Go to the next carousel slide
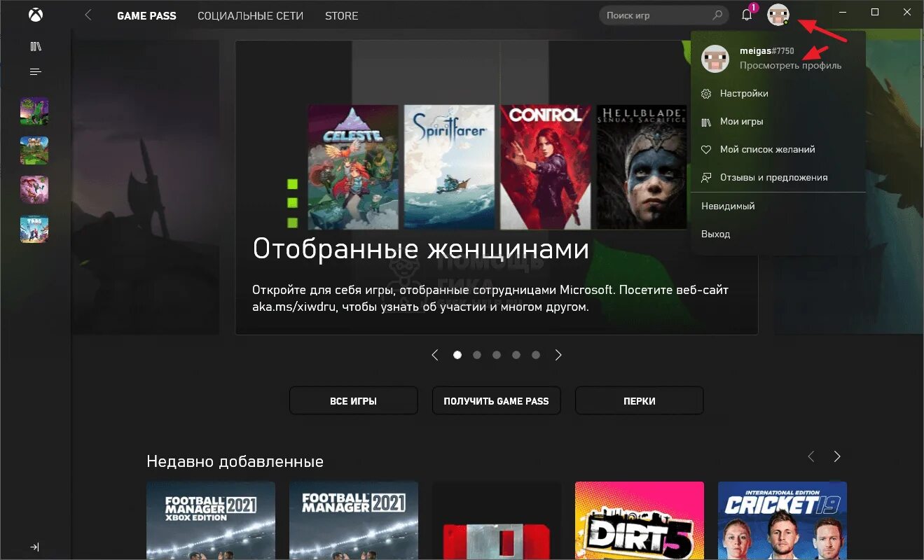 click(558, 355)
